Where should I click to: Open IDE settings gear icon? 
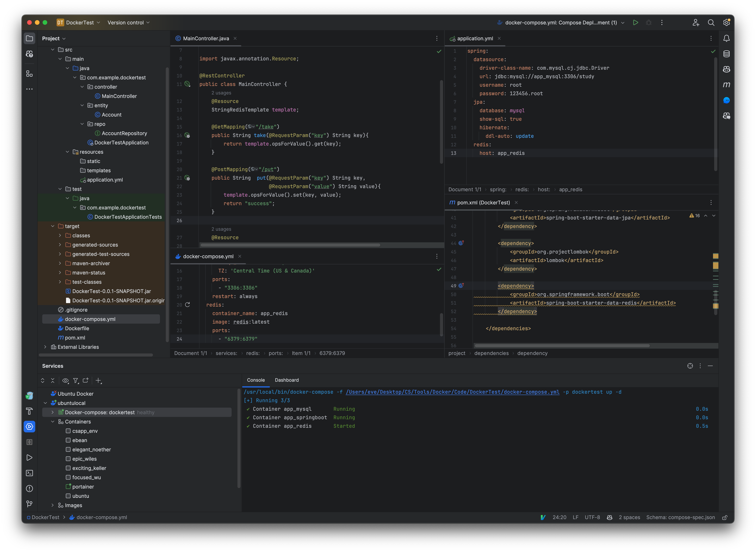727,22
